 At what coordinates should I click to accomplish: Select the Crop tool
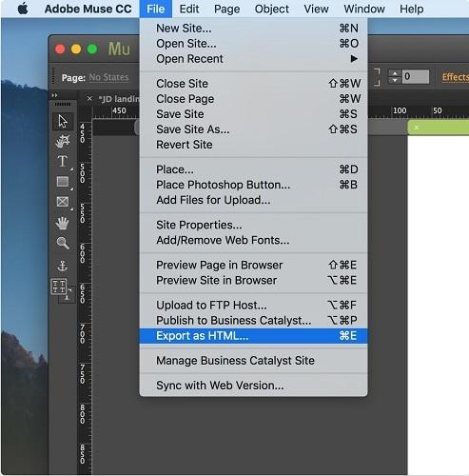tap(63, 141)
